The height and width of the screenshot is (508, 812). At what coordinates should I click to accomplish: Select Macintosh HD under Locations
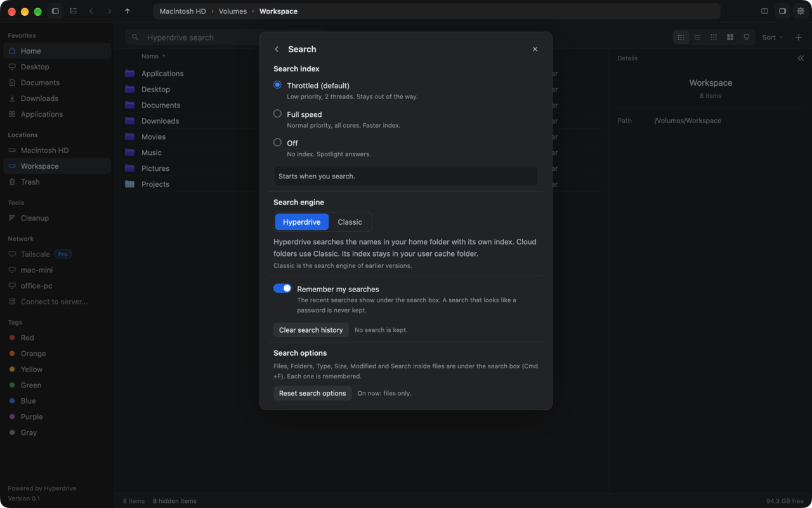coord(57,150)
